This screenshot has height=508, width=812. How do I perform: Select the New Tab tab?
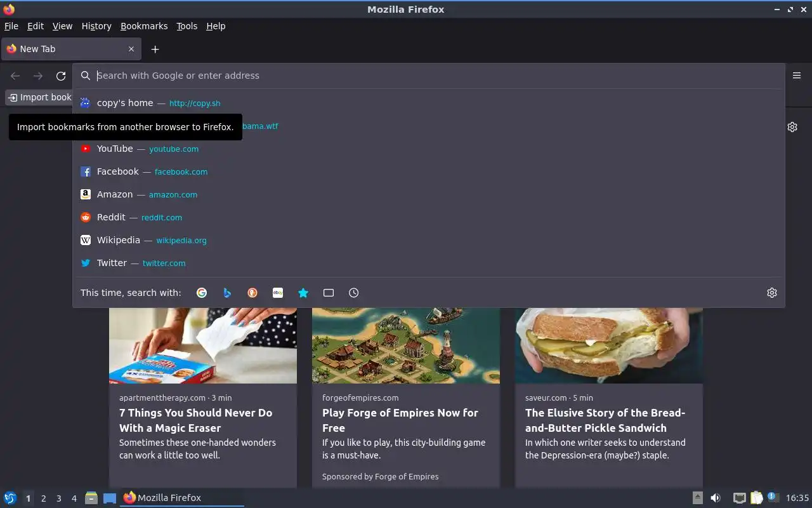(71, 49)
